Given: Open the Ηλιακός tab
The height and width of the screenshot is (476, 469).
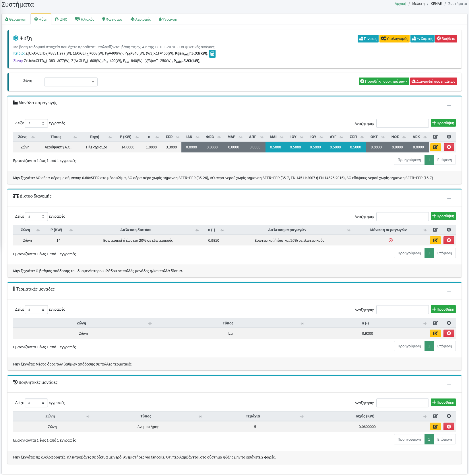Looking at the screenshot, I should [85, 20].
